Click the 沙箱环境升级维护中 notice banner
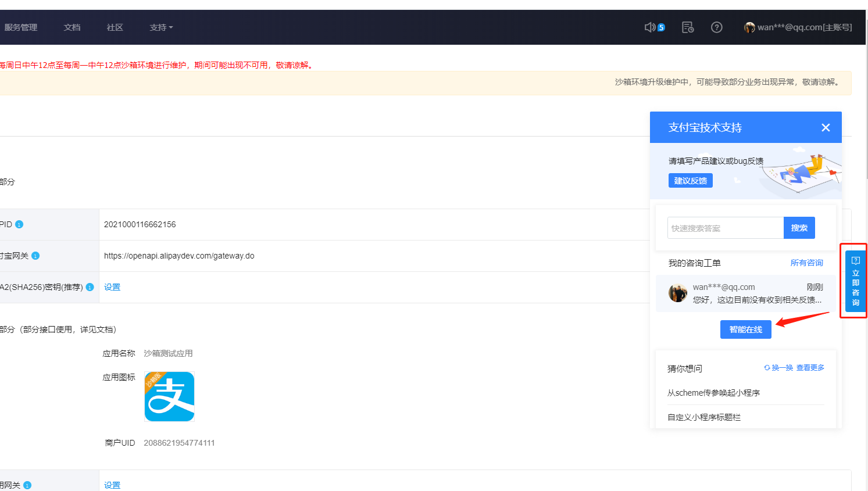868x491 pixels. coord(426,83)
